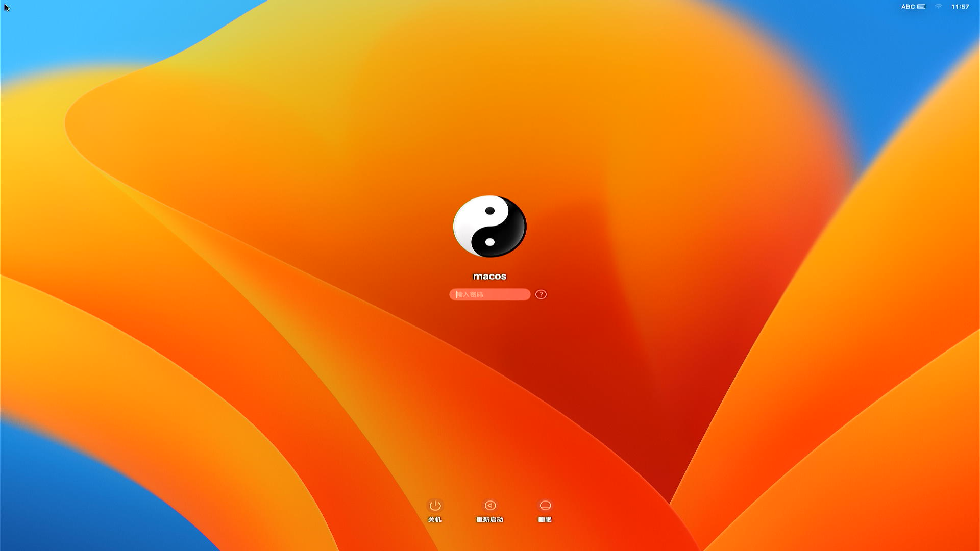Select the yin-yang user avatar

[490, 226]
